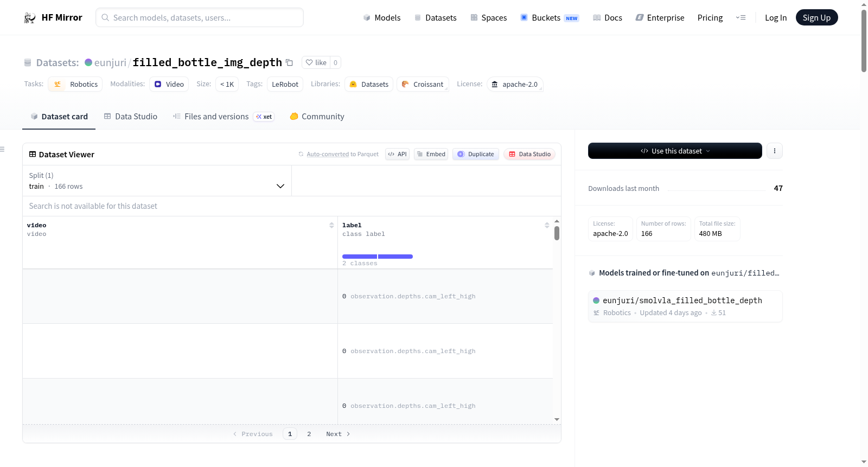The image size is (868, 467).
Task: Click the eunjuri avatar icon in title
Action: (88, 62)
